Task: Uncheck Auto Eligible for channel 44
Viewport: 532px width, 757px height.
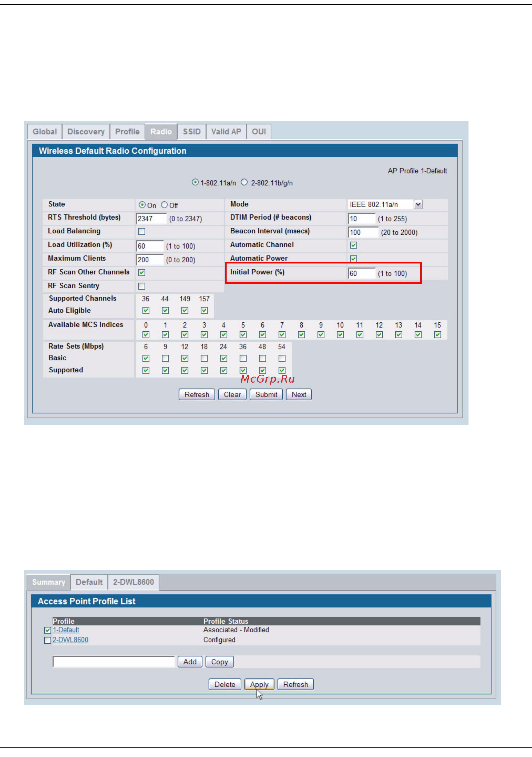Action: point(165,310)
